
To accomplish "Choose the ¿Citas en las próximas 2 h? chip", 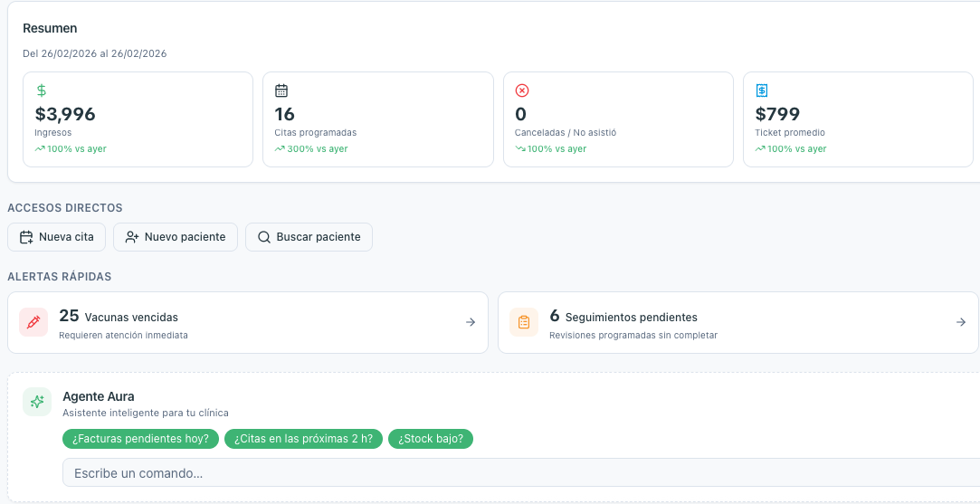I will [304, 439].
